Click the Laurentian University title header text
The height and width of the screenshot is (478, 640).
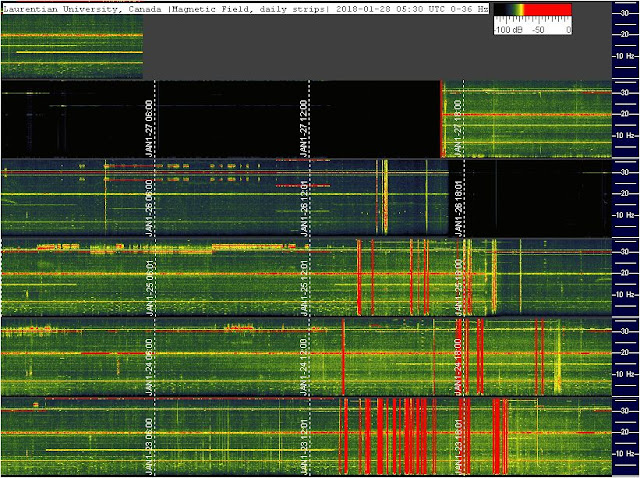[x=246, y=9]
